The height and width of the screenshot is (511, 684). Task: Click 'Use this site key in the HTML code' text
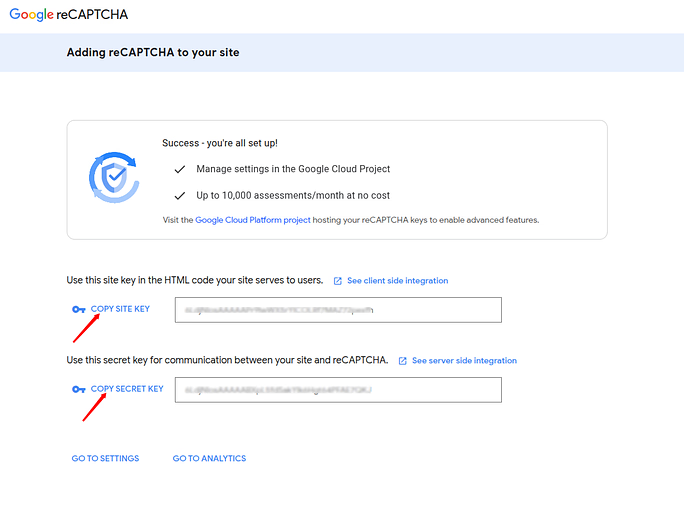(x=195, y=280)
